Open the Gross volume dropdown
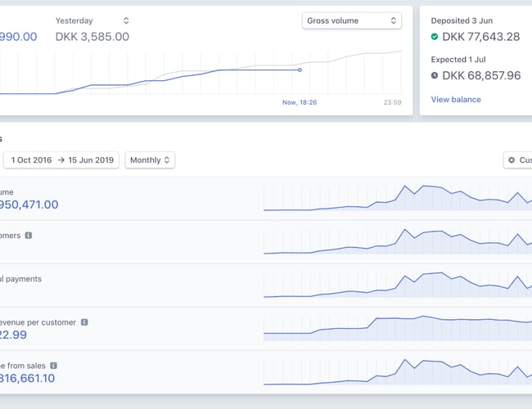Screen dimensions: 532x409 point(351,20)
